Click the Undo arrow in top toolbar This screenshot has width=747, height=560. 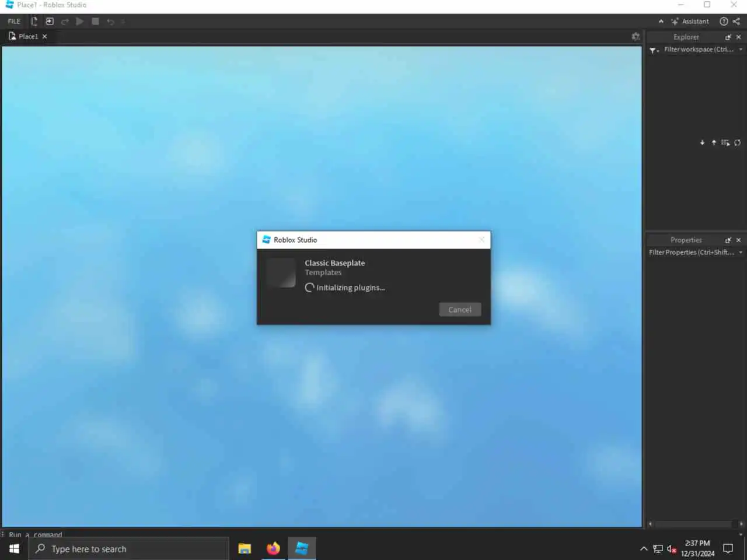tap(110, 22)
